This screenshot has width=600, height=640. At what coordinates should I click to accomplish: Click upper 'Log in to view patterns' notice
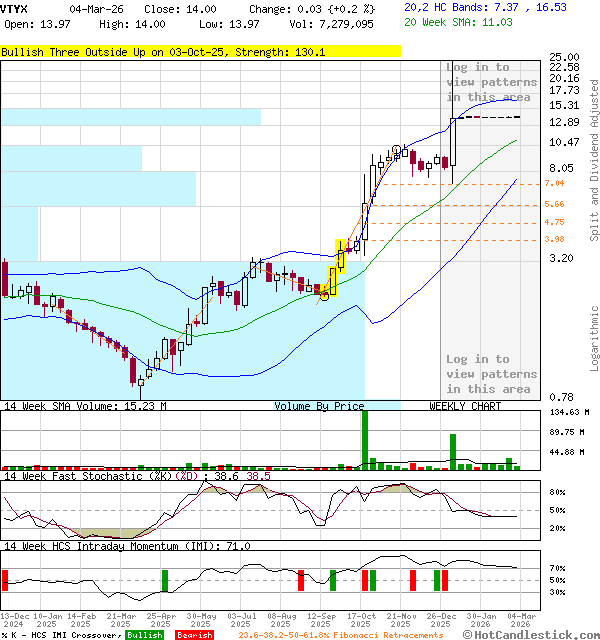pyautogui.click(x=489, y=82)
